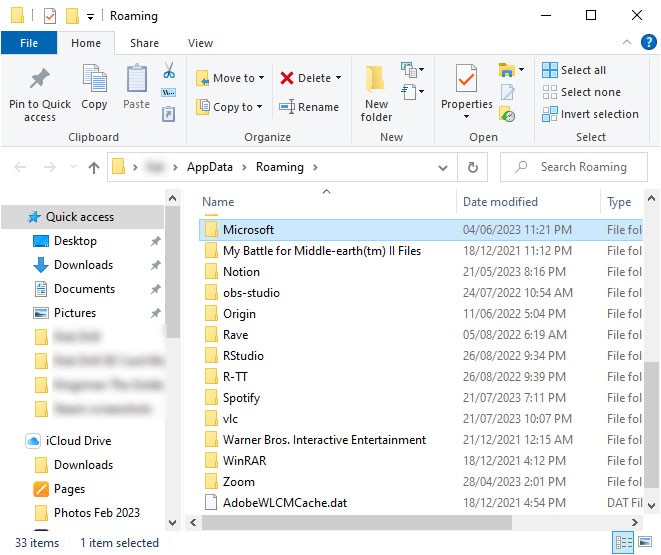This screenshot has width=661, height=555.
Task: Switch to Large icons view in status bar
Action: (645, 542)
